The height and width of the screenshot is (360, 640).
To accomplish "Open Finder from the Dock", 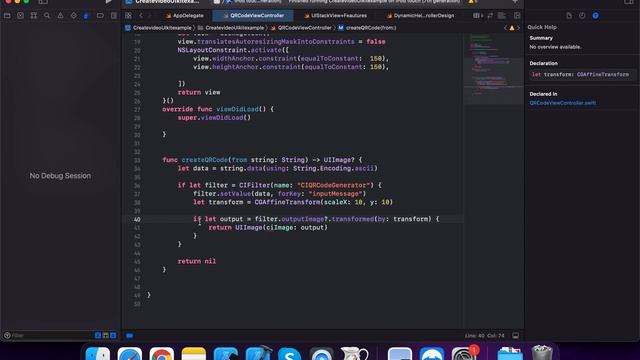I will 98,354.
